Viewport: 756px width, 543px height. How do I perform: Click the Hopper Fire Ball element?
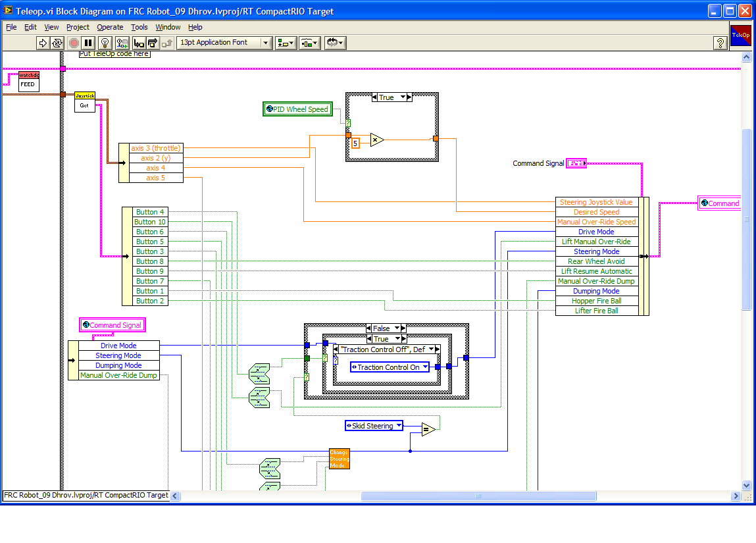597,301
